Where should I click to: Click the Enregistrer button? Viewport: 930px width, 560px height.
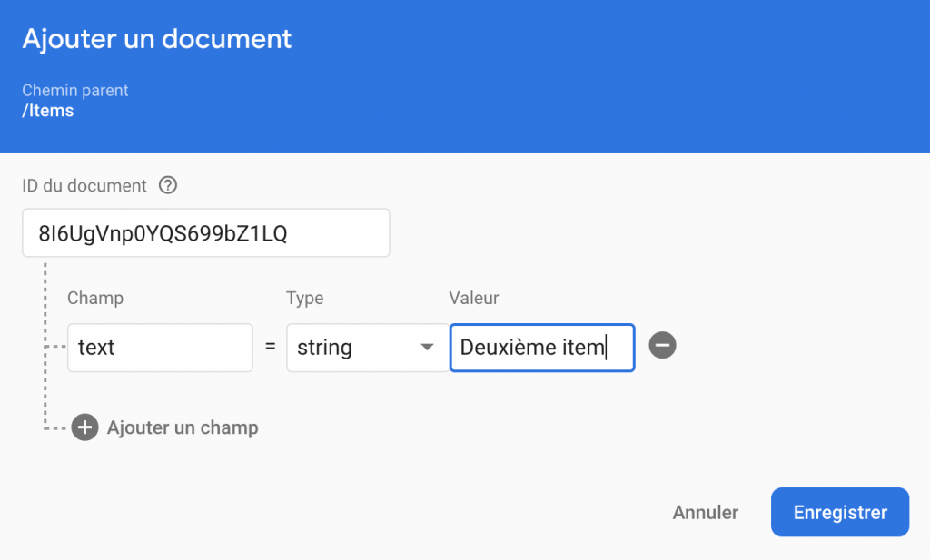coord(840,512)
